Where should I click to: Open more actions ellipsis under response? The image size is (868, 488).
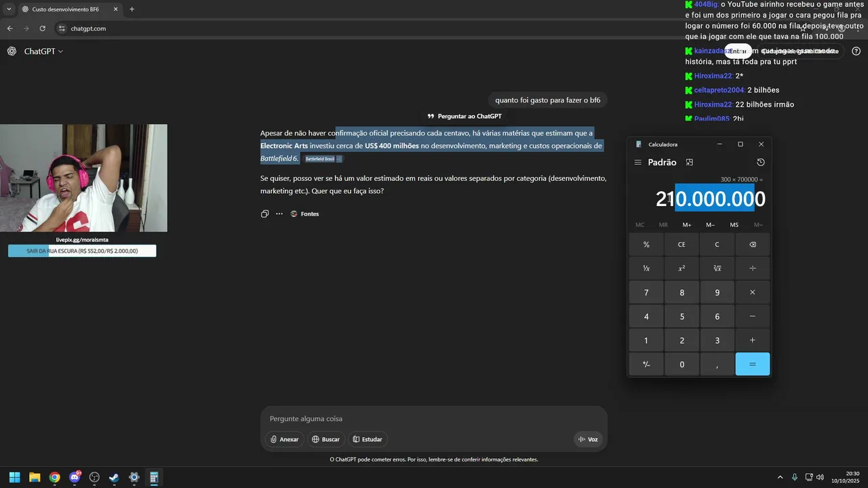[x=279, y=214]
